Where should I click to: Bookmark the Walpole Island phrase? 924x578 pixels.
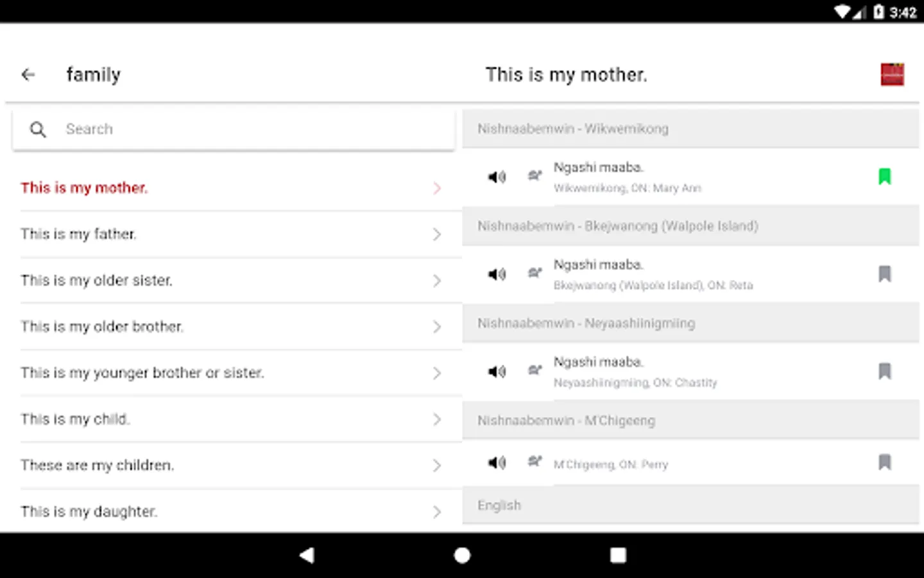[x=884, y=274]
